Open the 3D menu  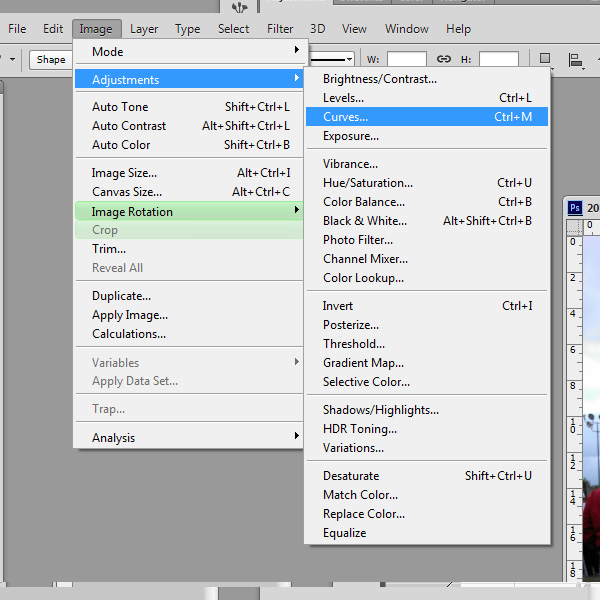(x=318, y=29)
